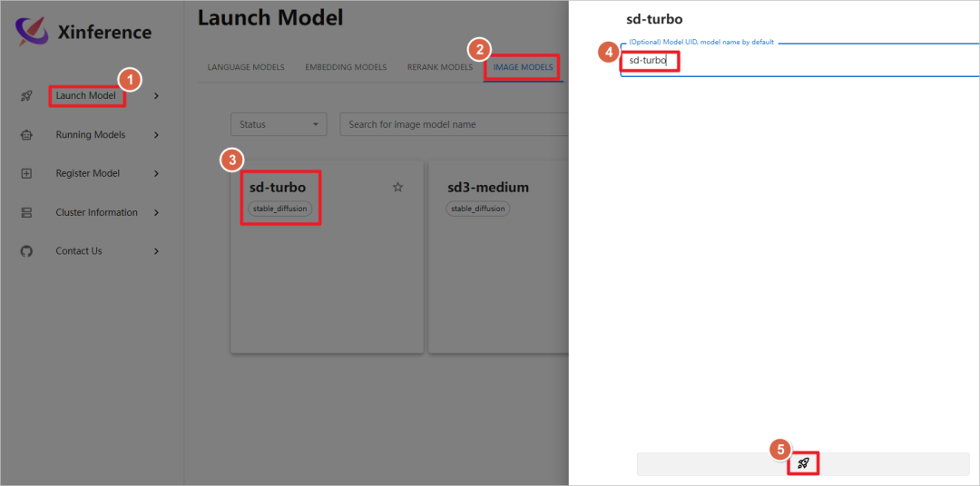Screen dimensions: 980x486
Task: Click the stable_diffusion tag on sd3-medium
Action: pos(478,209)
